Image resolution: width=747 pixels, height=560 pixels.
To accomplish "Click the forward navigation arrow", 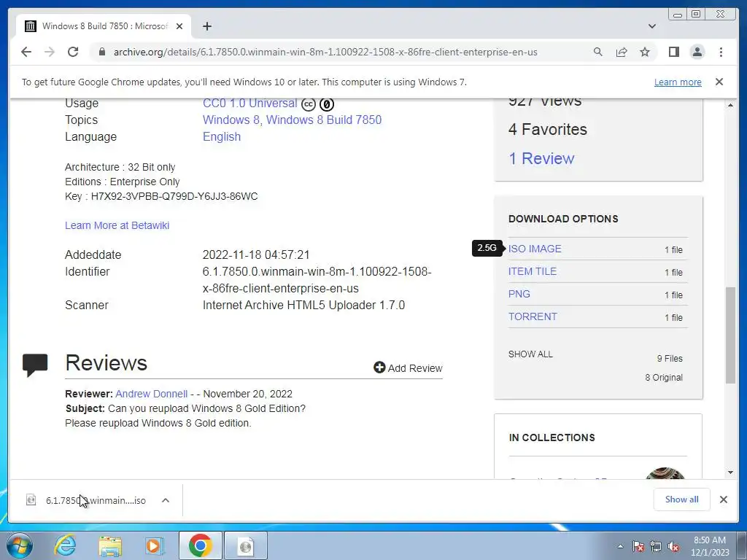I will pos(50,52).
